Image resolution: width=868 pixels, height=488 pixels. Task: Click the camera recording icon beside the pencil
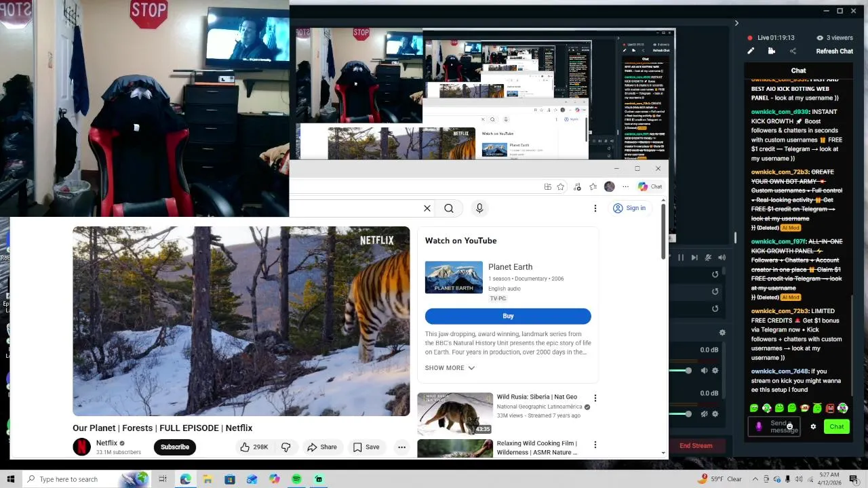(x=772, y=51)
